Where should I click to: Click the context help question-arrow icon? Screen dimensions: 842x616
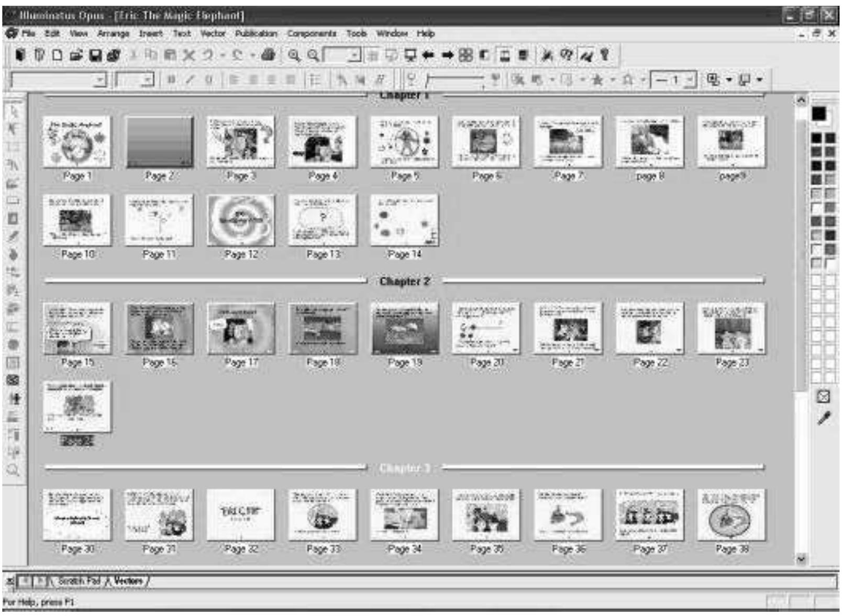coord(566,55)
